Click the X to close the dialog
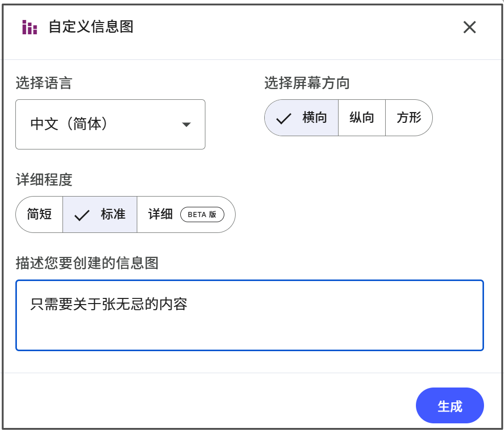The image size is (504, 430). 470,27
